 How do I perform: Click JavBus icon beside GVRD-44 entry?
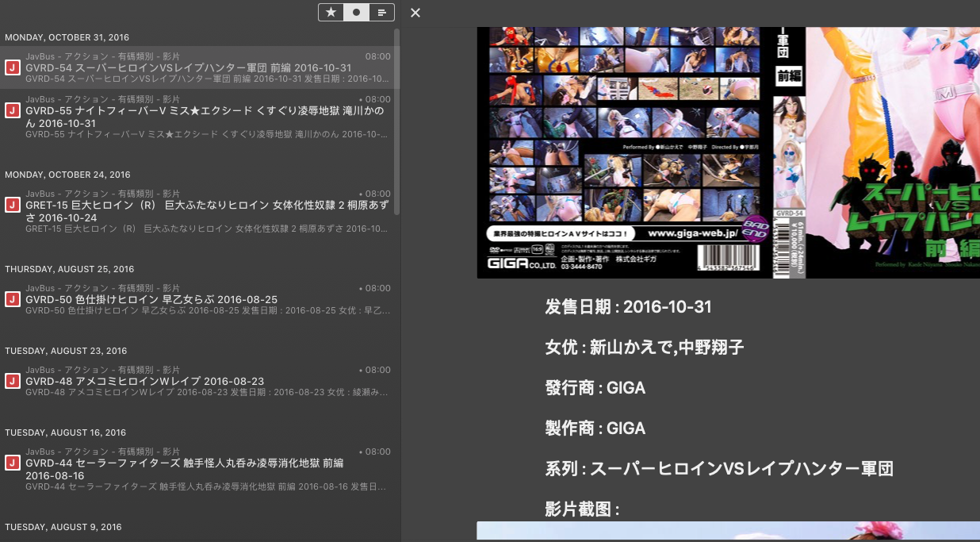tap(12, 463)
